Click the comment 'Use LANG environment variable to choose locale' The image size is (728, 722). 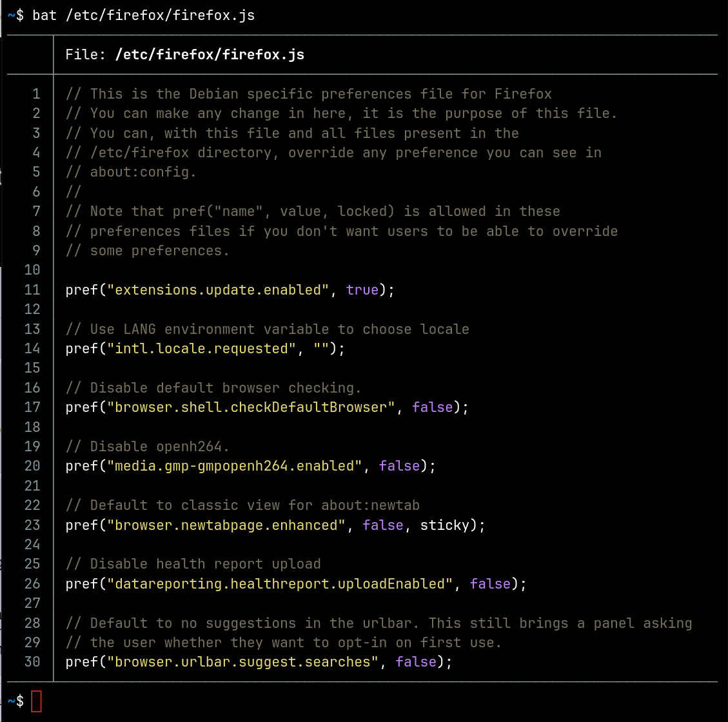pos(279,329)
